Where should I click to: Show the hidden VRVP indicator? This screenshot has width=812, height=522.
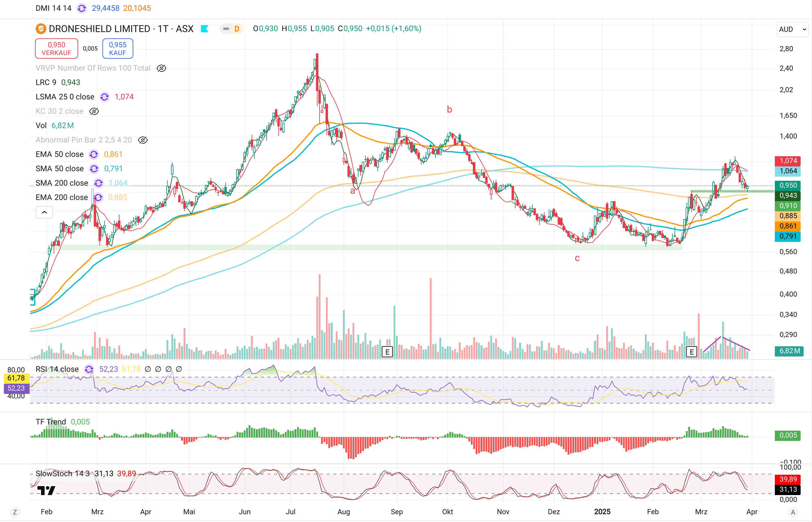[161, 68]
